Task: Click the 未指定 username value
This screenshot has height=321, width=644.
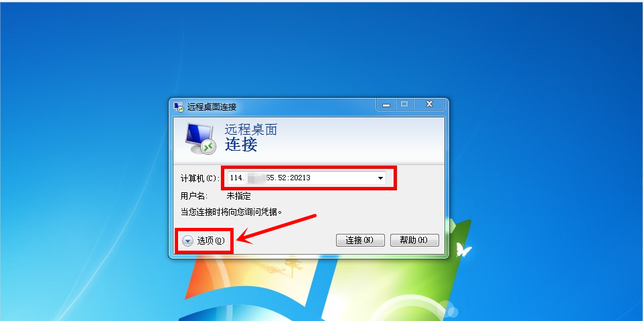Action: point(238,196)
